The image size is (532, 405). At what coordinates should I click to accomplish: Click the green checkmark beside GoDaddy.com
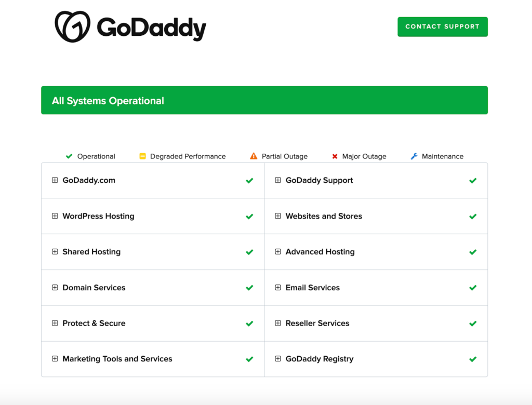click(249, 180)
